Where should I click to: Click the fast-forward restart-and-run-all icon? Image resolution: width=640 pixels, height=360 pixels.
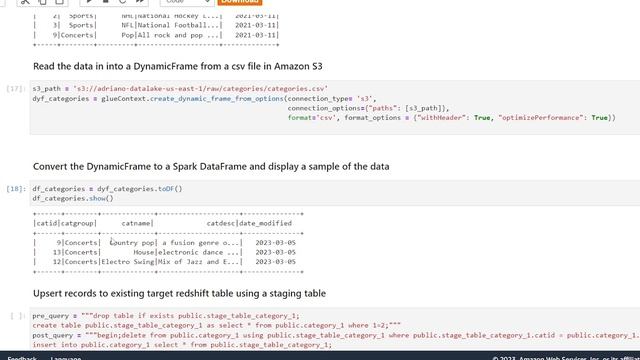click(140, 2)
